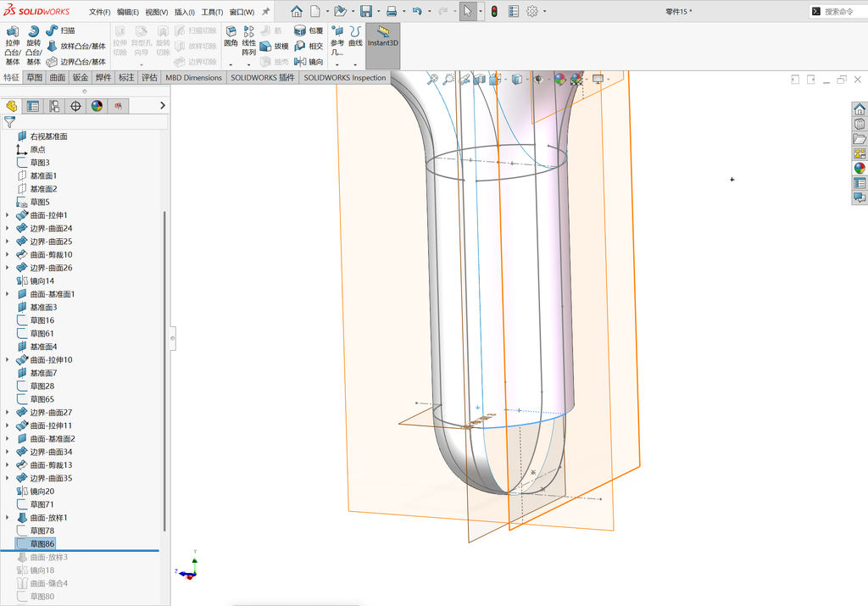Open the dropdown arrow beside the Save icon
This screenshot has height=606, width=868.
(x=379, y=11)
